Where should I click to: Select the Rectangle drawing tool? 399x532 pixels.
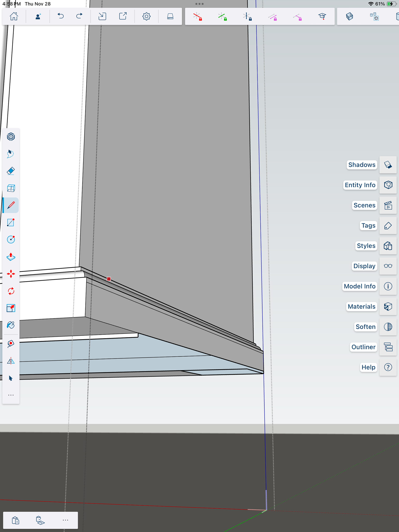[x=11, y=222]
